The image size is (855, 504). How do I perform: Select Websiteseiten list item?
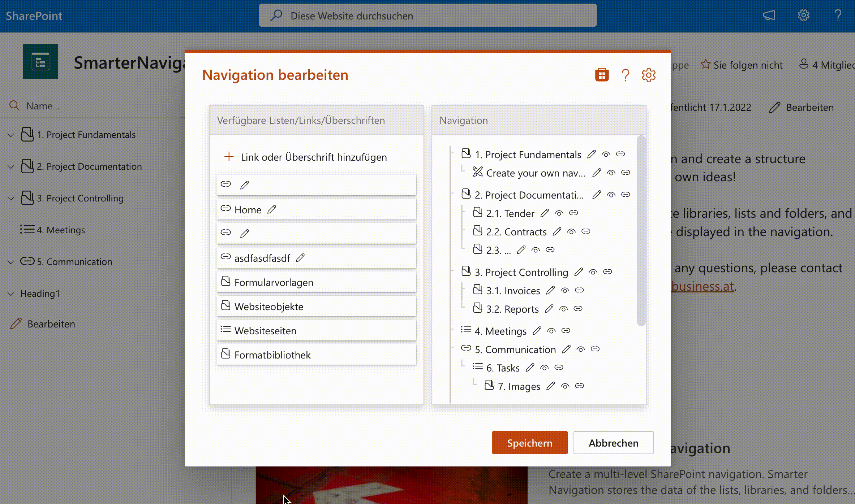[265, 331]
